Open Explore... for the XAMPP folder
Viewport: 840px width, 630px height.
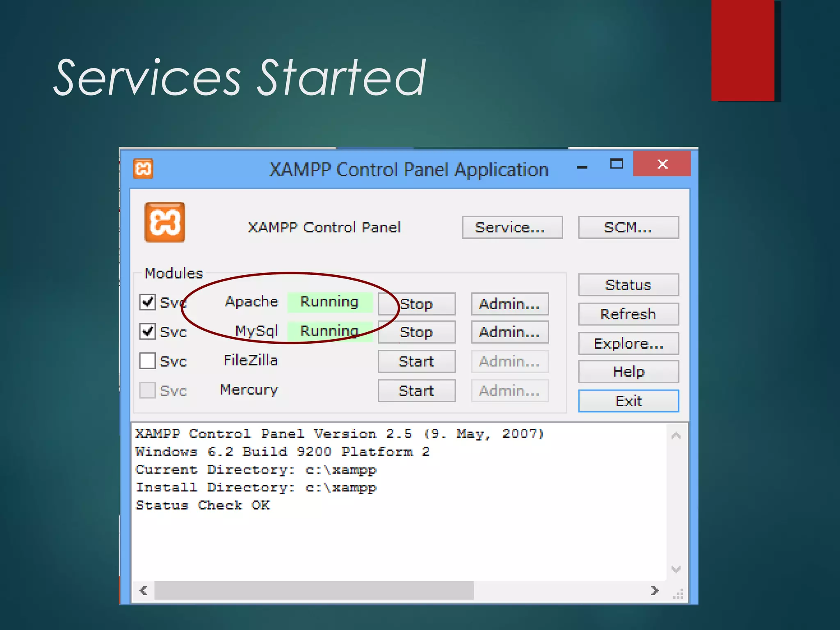[628, 343]
